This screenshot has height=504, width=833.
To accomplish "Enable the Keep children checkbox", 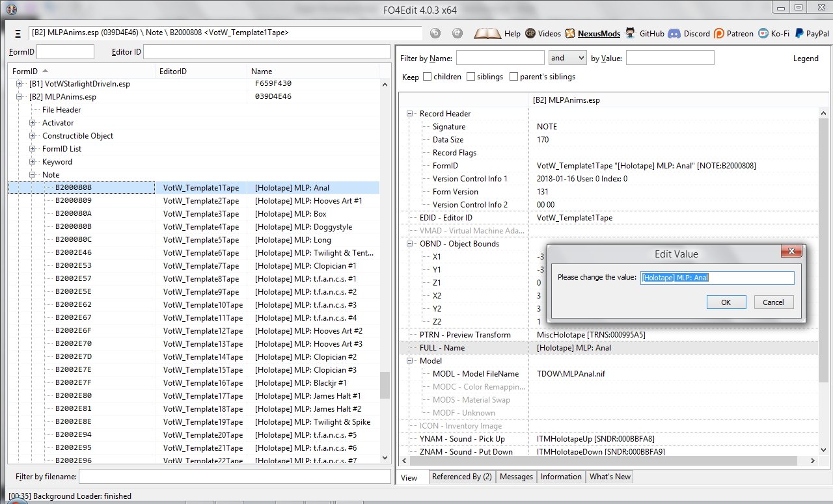I will pyautogui.click(x=428, y=77).
